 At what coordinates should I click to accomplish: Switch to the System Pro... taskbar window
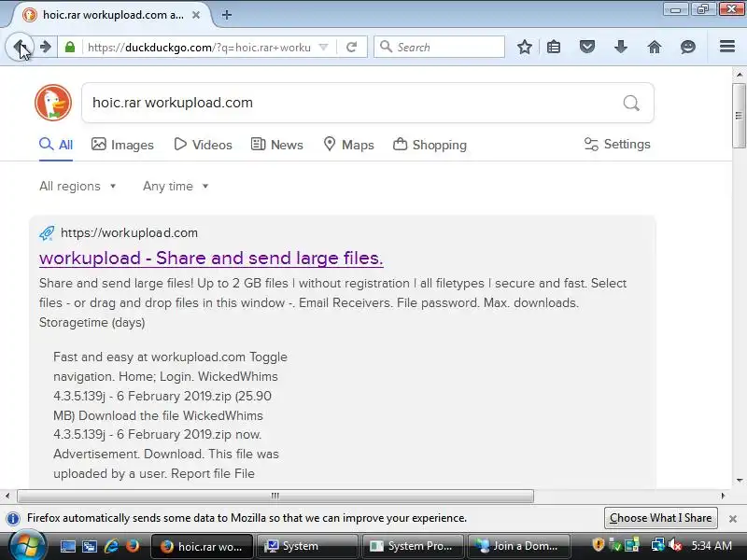(x=413, y=546)
